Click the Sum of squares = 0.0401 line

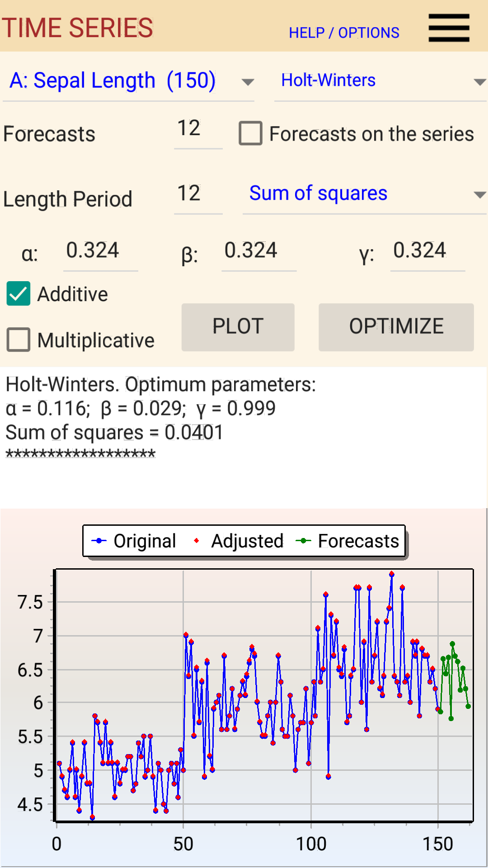click(x=114, y=433)
